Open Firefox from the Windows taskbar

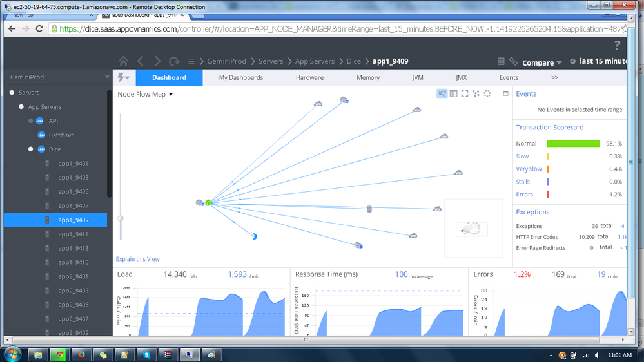(x=81, y=355)
